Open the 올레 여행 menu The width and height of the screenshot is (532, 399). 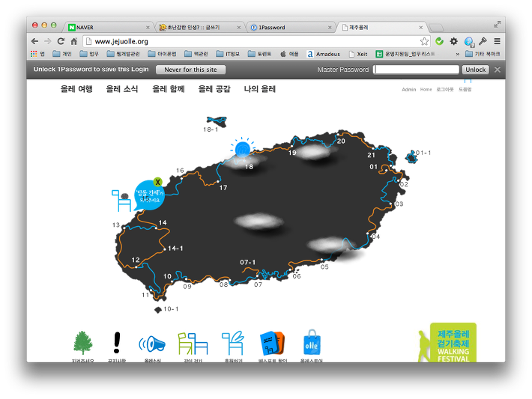tap(76, 89)
